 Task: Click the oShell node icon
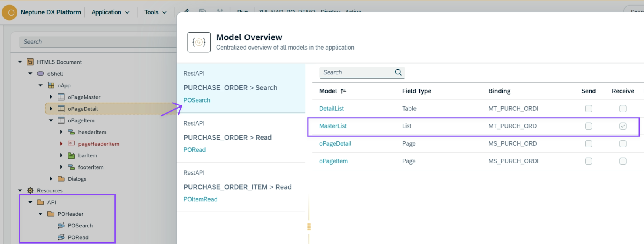pyautogui.click(x=41, y=74)
